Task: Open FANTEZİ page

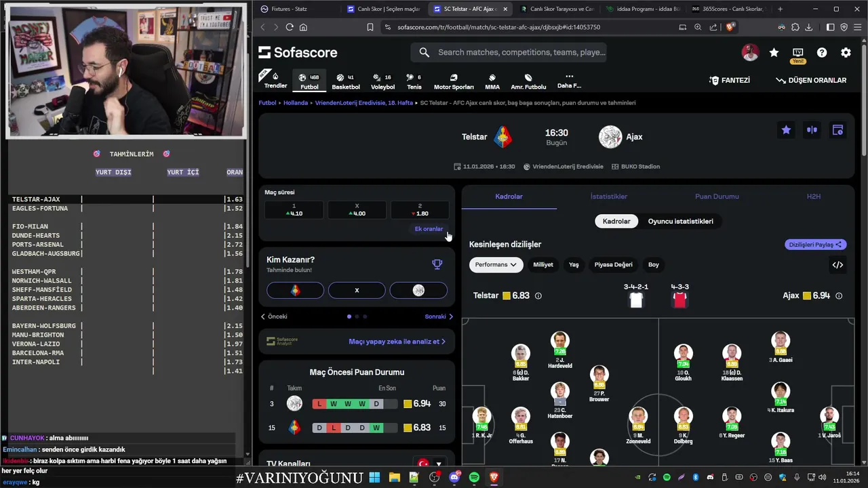Action: coord(730,80)
